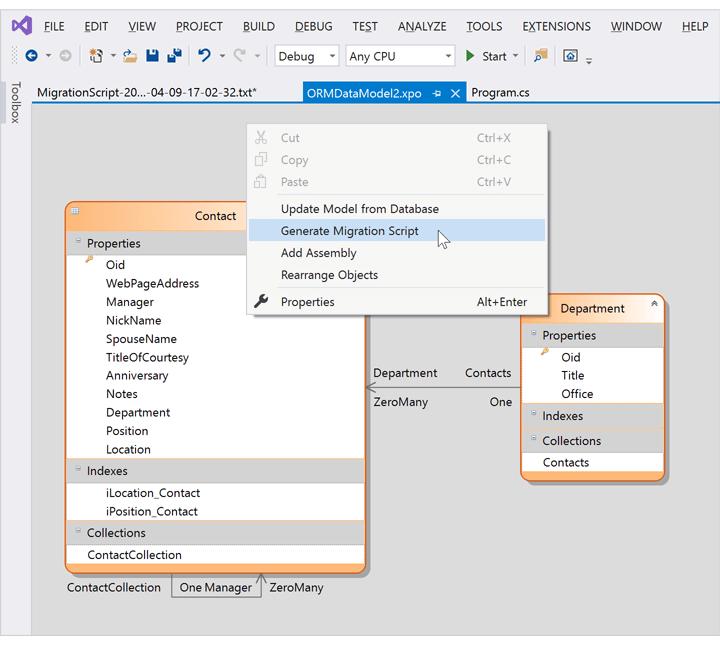Click the Copy icon in context menu
This screenshot has width=720, height=645.
261,159
